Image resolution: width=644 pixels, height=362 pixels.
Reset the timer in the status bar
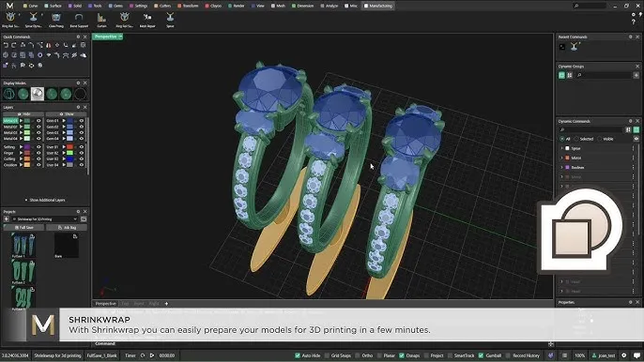click(x=143, y=355)
